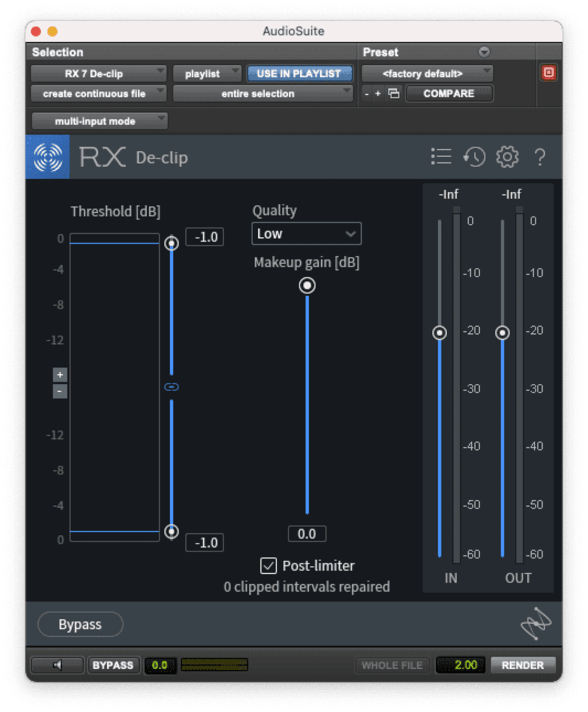
Task: Open the factory default preset dropdown
Action: pos(427,74)
